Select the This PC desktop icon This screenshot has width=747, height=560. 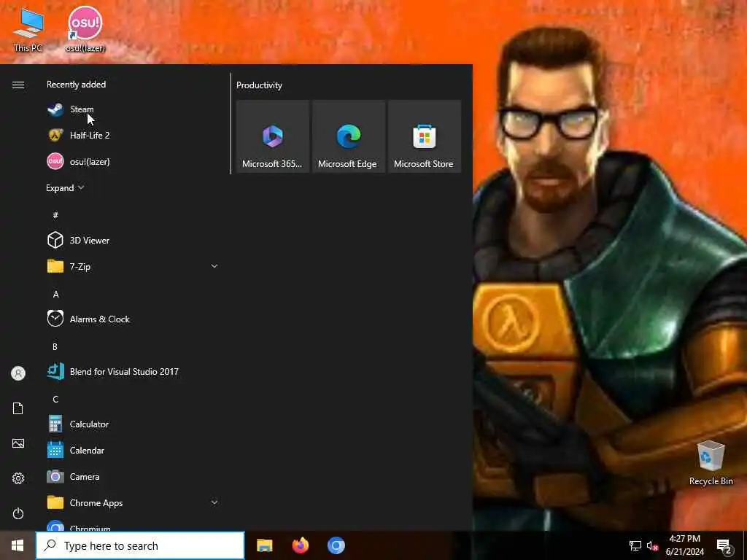tap(28, 29)
